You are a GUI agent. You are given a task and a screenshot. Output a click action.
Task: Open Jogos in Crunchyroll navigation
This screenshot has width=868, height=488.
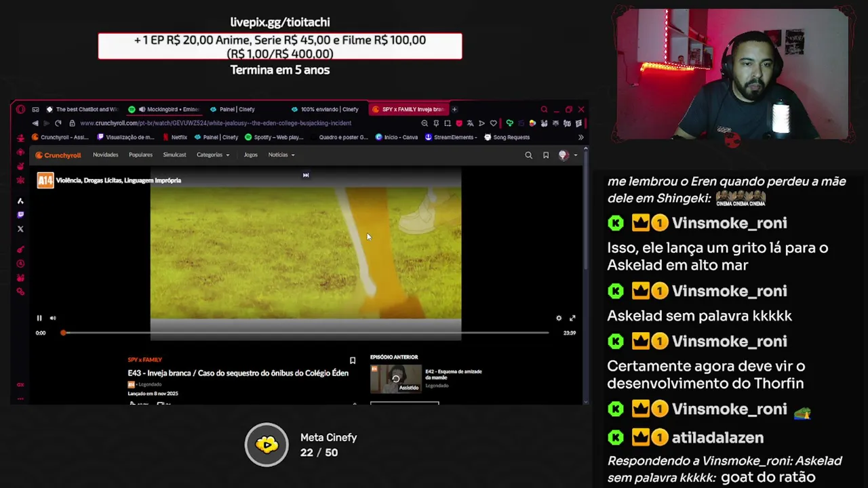251,155
